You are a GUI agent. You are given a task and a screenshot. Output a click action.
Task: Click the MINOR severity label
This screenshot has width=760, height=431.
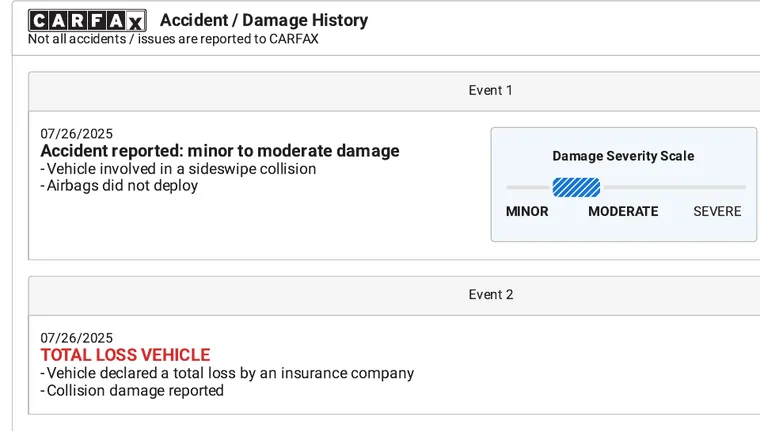coord(527,211)
